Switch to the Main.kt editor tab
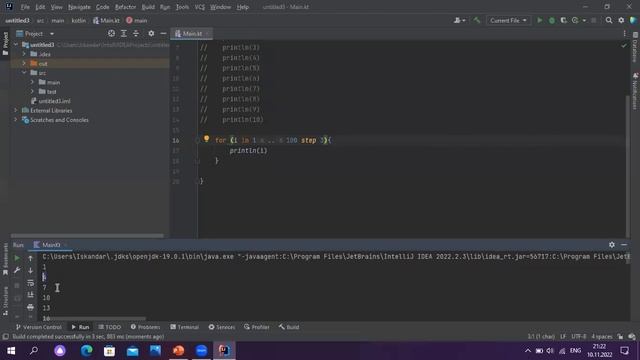 [192, 33]
